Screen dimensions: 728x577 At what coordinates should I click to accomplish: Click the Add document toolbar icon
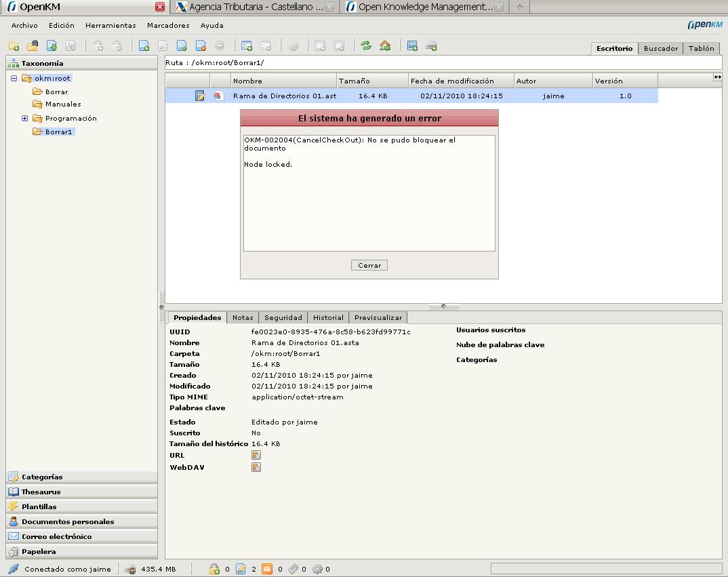[144, 45]
